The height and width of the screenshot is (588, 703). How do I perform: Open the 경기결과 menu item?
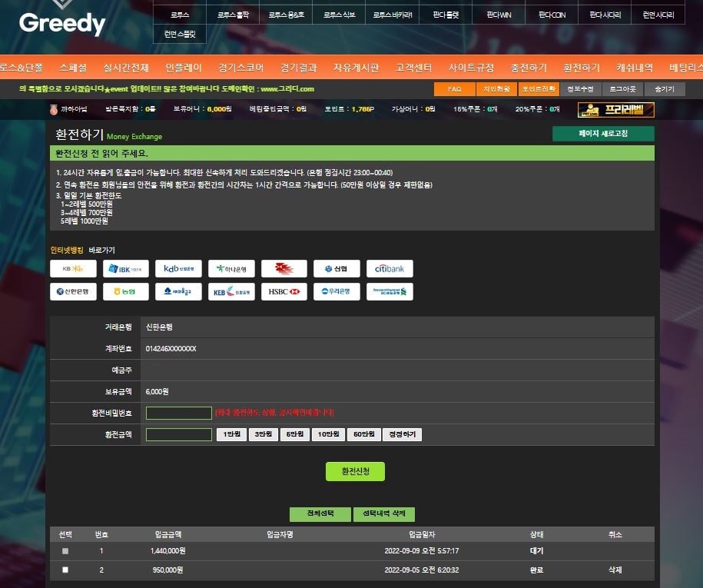[299, 67]
